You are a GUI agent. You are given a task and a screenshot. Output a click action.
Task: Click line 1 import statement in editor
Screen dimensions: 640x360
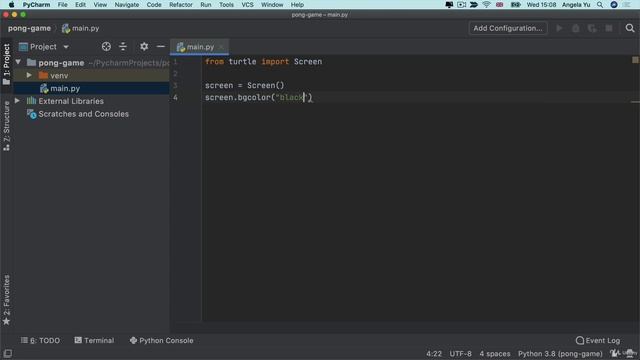263,62
